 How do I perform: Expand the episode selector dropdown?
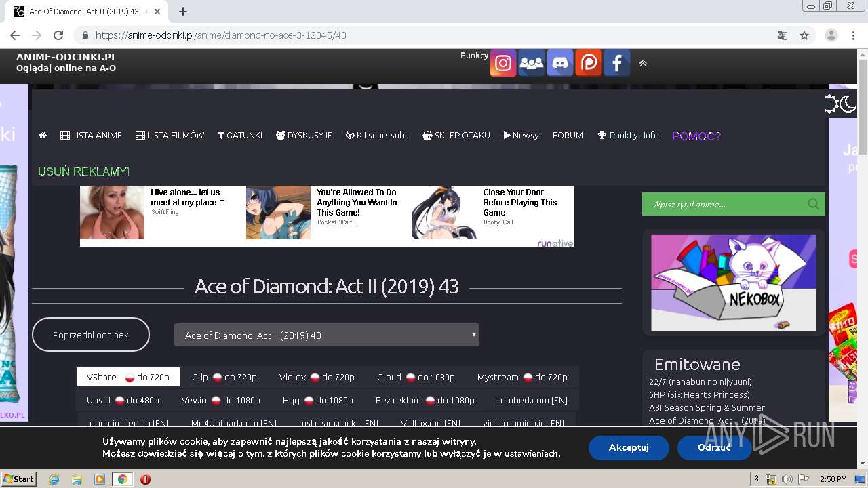click(327, 335)
